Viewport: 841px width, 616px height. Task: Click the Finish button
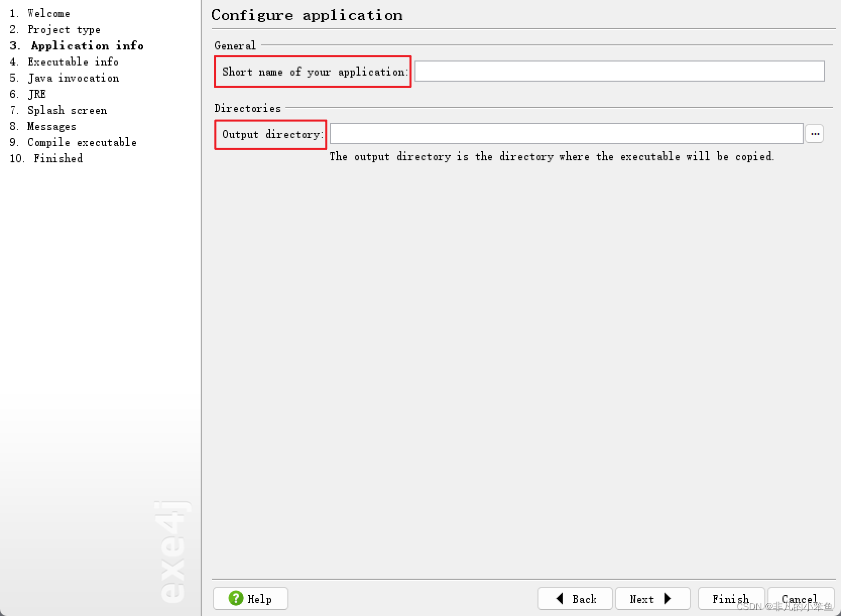pyautogui.click(x=731, y=598)
